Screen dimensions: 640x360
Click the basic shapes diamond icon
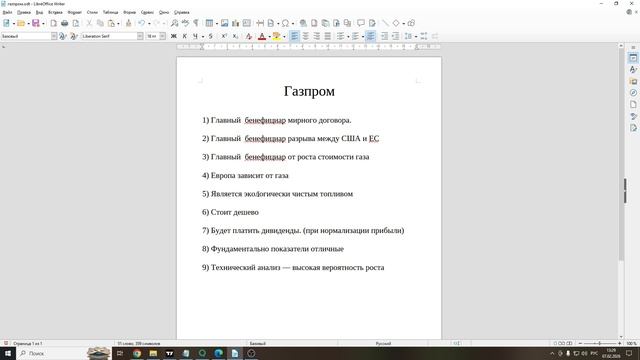tap(396, 23)
